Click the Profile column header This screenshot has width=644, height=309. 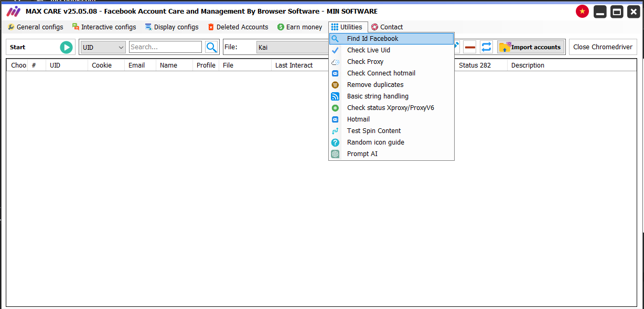click(x=206, y=65)
